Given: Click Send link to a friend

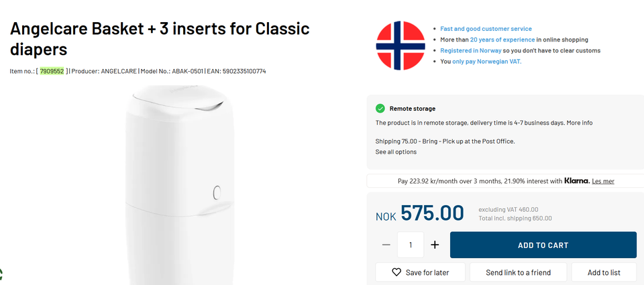Looking at the screenshot, I should click(x=518, y=272).
